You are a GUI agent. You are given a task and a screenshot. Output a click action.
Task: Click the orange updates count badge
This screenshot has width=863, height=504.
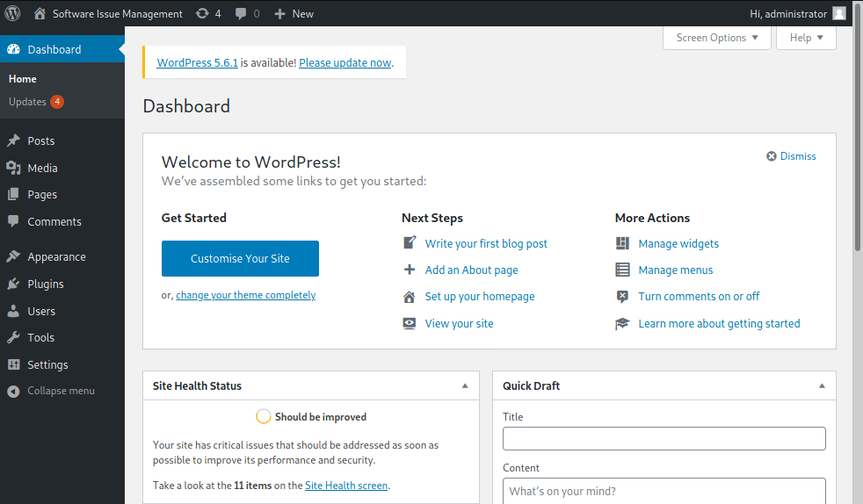57,102
